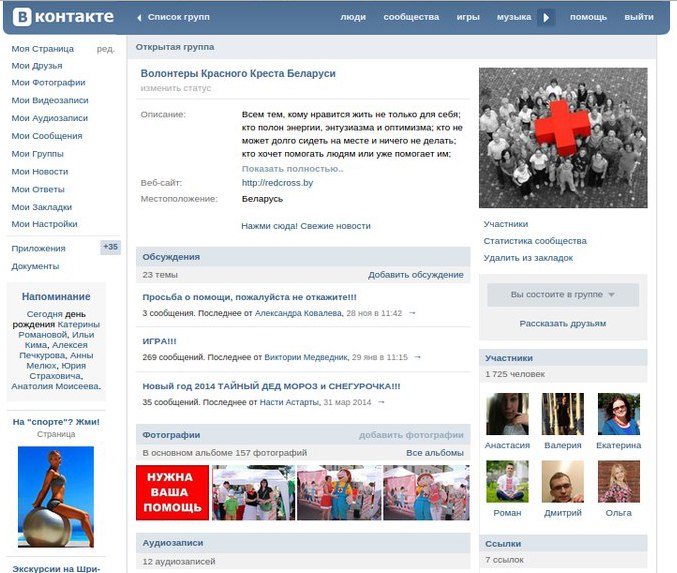Open the сообщества menu item

tap(411, 17)
